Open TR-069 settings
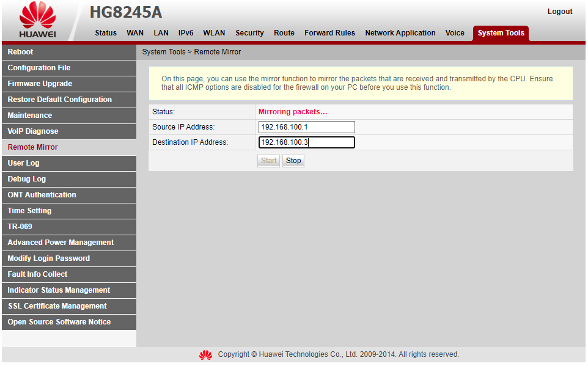 point(69,227)
